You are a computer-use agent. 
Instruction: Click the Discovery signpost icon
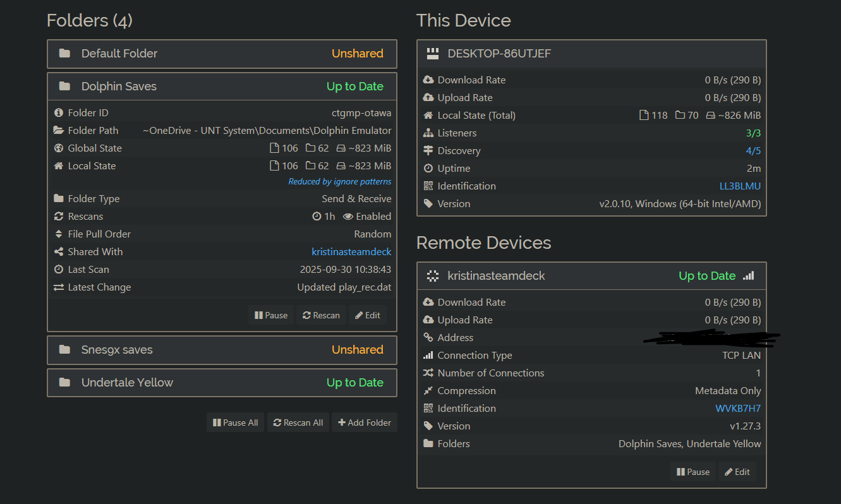428,151
